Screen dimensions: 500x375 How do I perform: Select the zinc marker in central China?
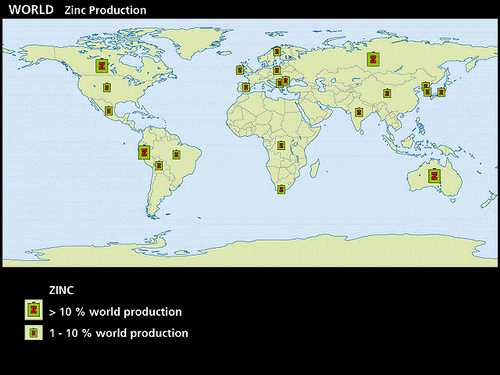pos(387,93)
